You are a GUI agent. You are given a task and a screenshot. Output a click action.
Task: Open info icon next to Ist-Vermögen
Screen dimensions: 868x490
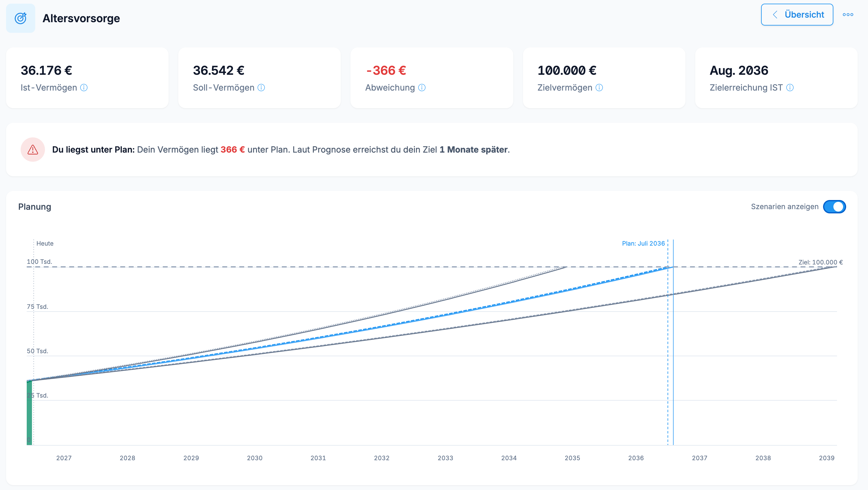point(84,88)
